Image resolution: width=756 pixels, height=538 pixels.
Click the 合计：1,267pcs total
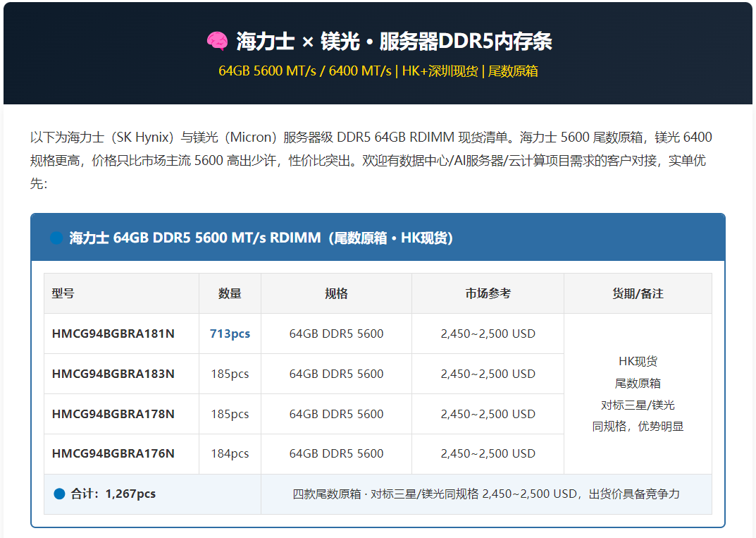tap(113, 494)
